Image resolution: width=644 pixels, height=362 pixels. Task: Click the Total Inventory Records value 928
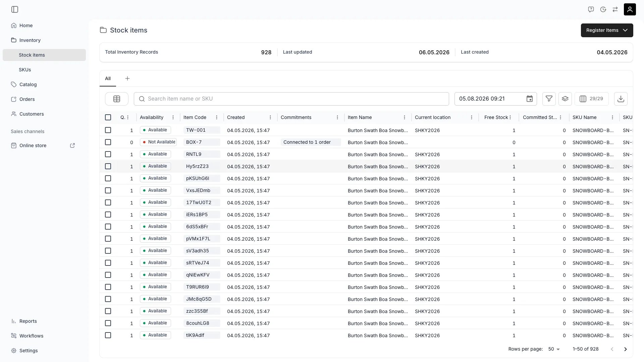[x=266, y=52]
